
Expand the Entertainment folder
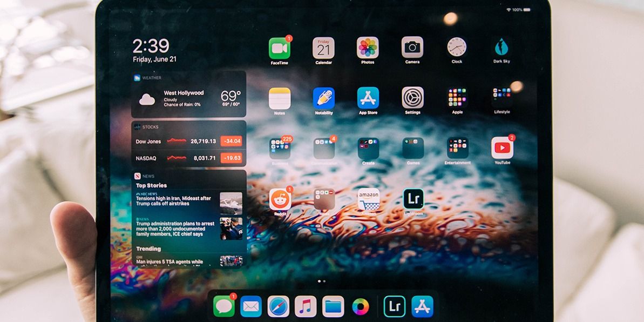click(457, 148)
